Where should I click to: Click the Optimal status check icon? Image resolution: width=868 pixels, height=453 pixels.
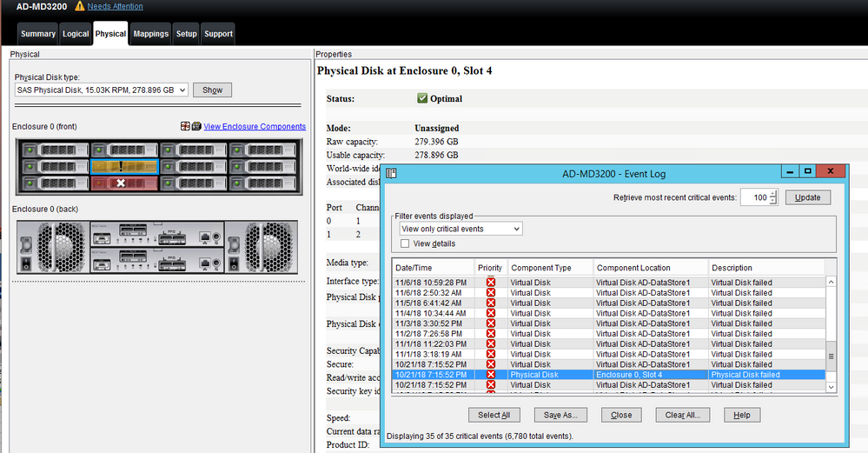pos(422,98)
